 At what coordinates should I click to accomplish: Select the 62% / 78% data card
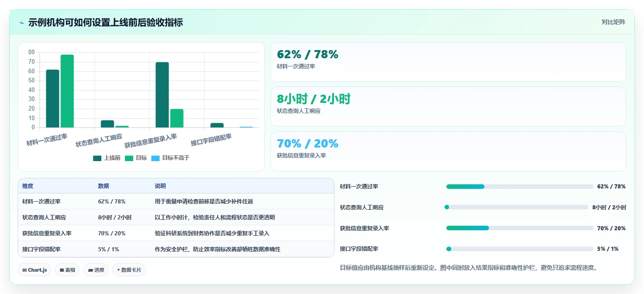pyautogui.click(x=448, y=62)
